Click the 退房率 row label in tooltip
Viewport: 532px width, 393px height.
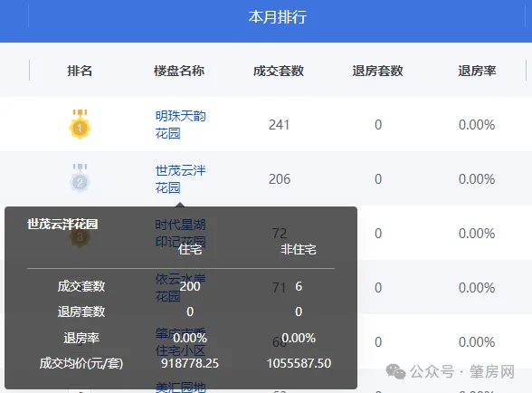tap(81, 338)
